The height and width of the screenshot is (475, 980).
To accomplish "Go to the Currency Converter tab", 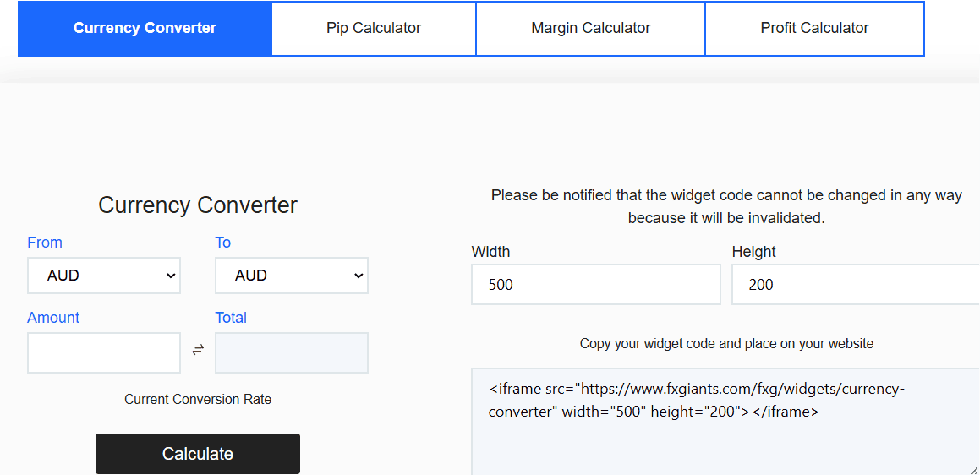I will [x=145, y=28].
